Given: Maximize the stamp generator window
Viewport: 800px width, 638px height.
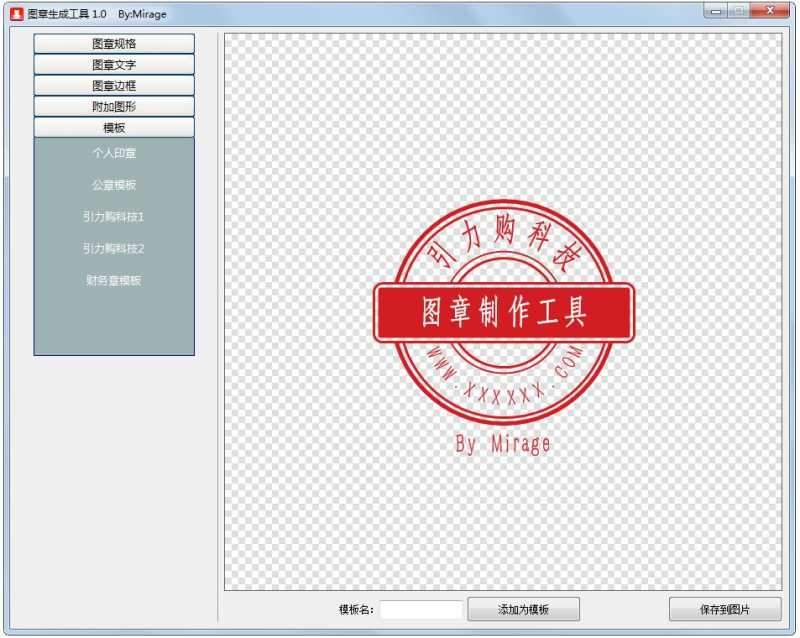Looking at the screenshot, I should pyautogui.click(x=739, y=13).
